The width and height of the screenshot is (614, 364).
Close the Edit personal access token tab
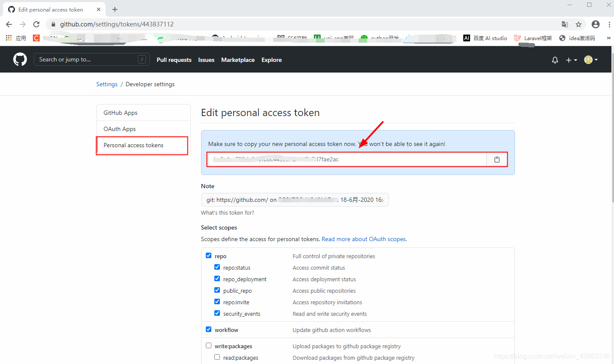pyautogui.click(x=99, y=9)
